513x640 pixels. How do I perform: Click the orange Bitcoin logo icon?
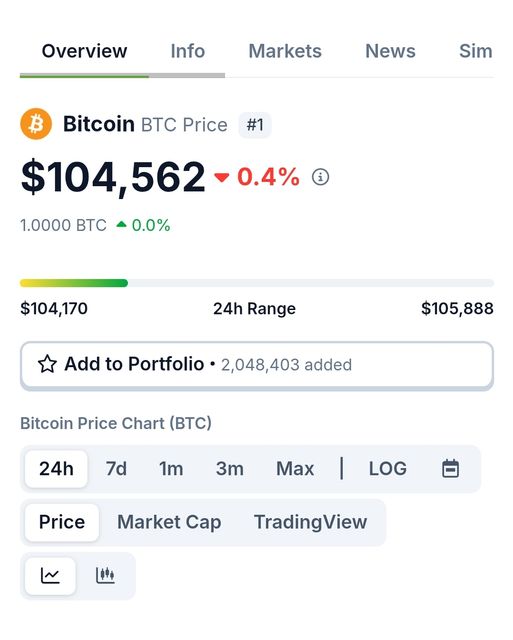tap(36, 124)
